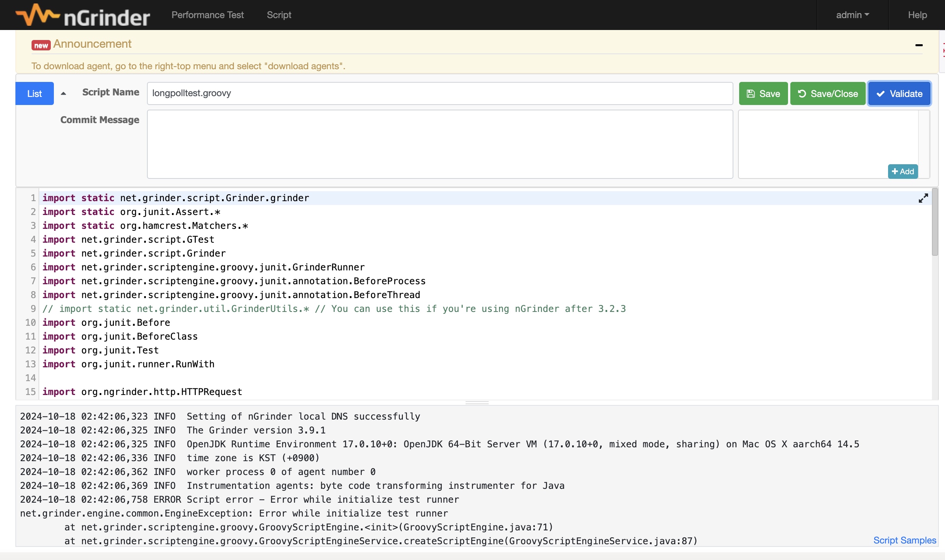Viewport: 945px width, 560px height.
Task: Open the Script menu
Action: pos(279,15)
